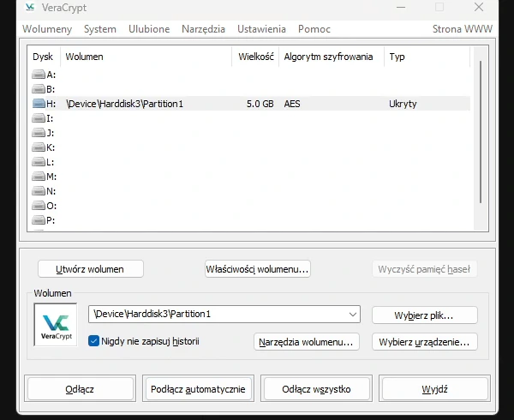Select the drive icon for B:
Image resolution: width=514 pixels, height=420 pixels.
[39, 89]
